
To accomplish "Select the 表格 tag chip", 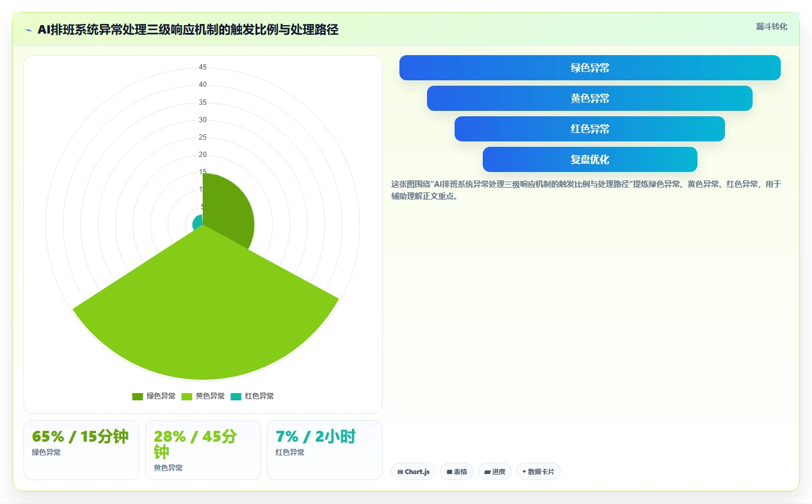I will click(x=456, y=472).
